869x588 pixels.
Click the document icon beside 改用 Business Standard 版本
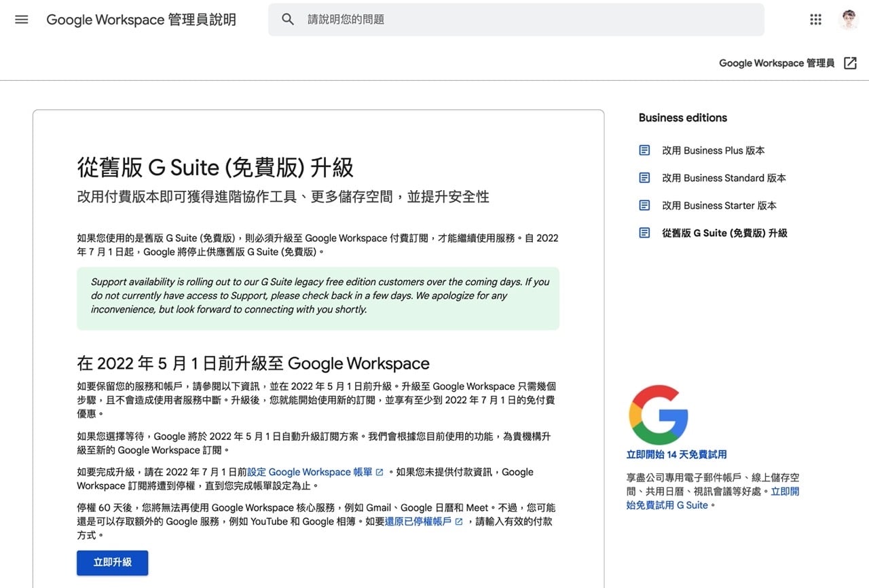click(x=645, y=178)
